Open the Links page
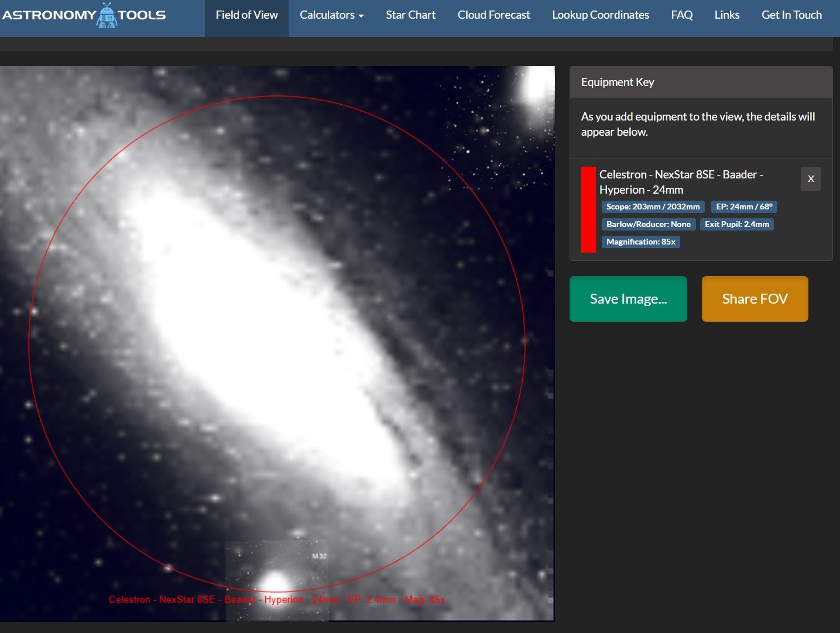This screenshot has height=633, width=840. point(727,15)
